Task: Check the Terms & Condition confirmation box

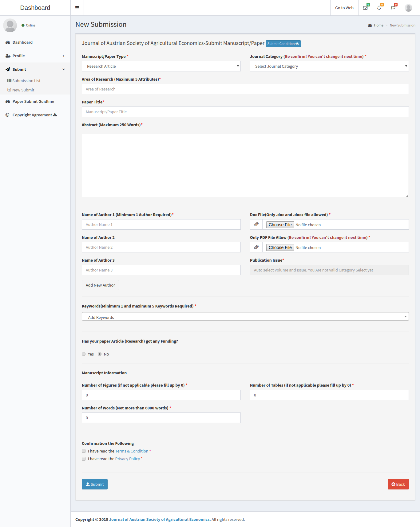Action: coord(84,451)
